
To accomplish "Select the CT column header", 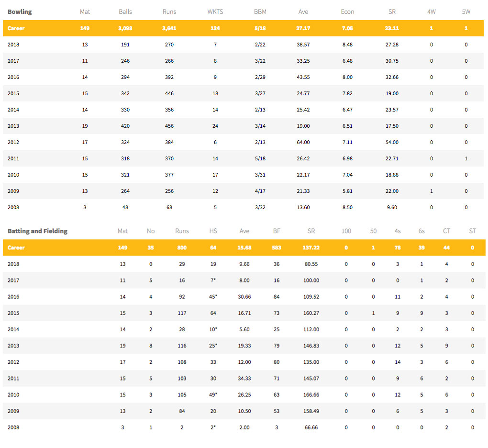I will [446, 231].
